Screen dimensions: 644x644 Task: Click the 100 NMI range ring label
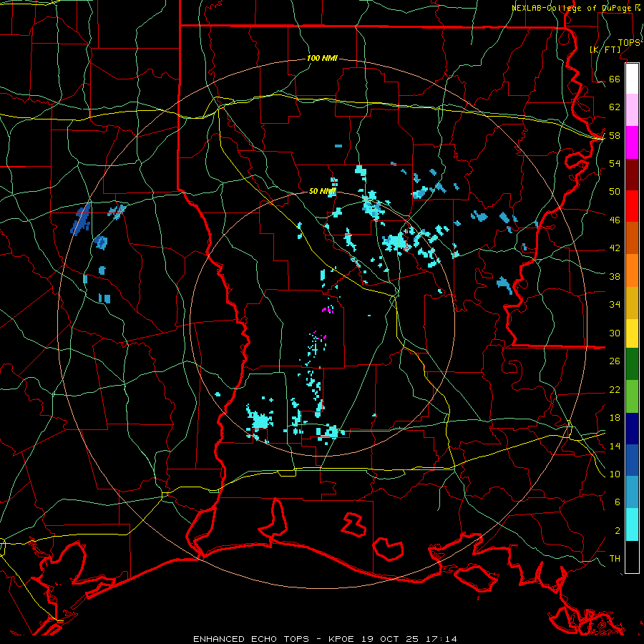pyautogui.click(x=322, y=58)
